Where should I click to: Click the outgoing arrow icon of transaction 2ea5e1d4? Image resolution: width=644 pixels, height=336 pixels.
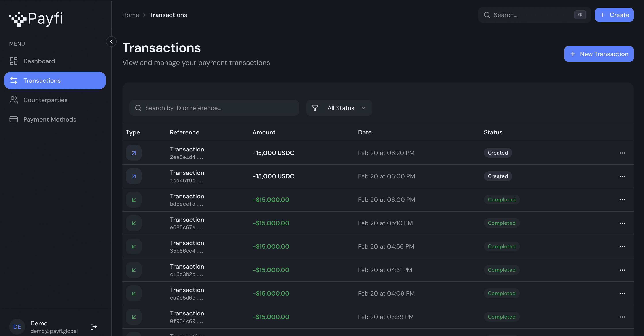[134, 153]
